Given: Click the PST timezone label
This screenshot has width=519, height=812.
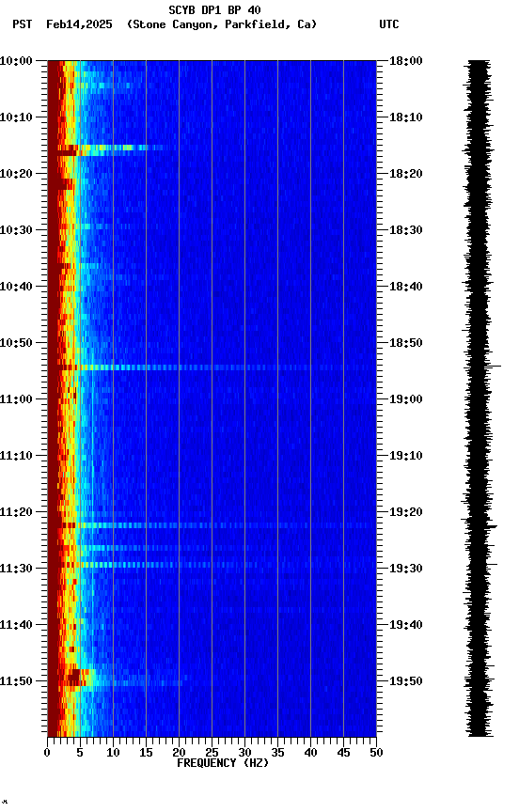Looking at the screenshot, I should point(23,24).
